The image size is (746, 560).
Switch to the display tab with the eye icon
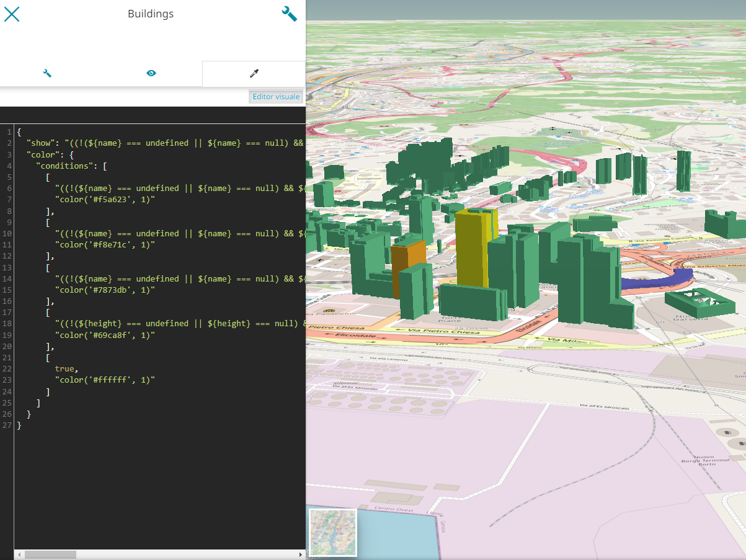151,74
